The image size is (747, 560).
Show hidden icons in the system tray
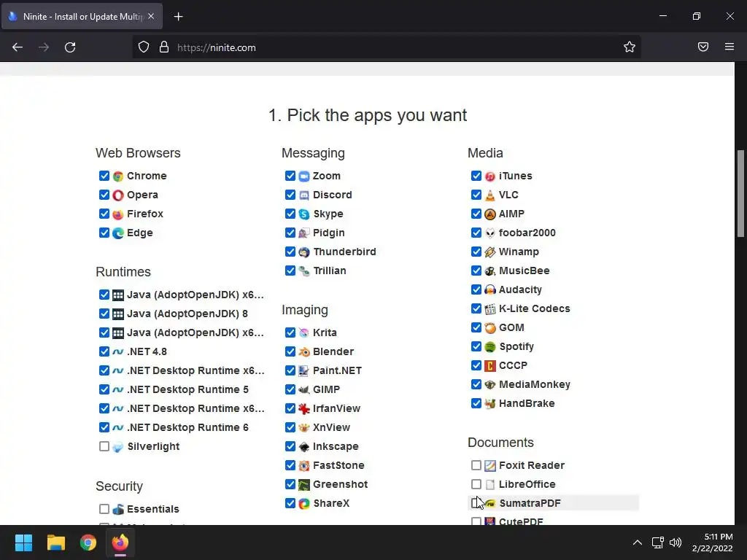click(x=638, y=542)
